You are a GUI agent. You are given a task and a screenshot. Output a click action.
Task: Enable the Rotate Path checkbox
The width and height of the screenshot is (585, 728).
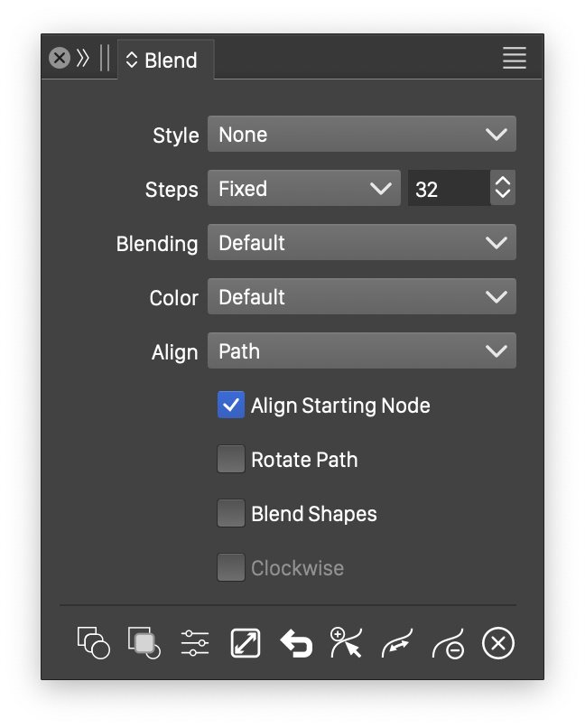(231, 460)
